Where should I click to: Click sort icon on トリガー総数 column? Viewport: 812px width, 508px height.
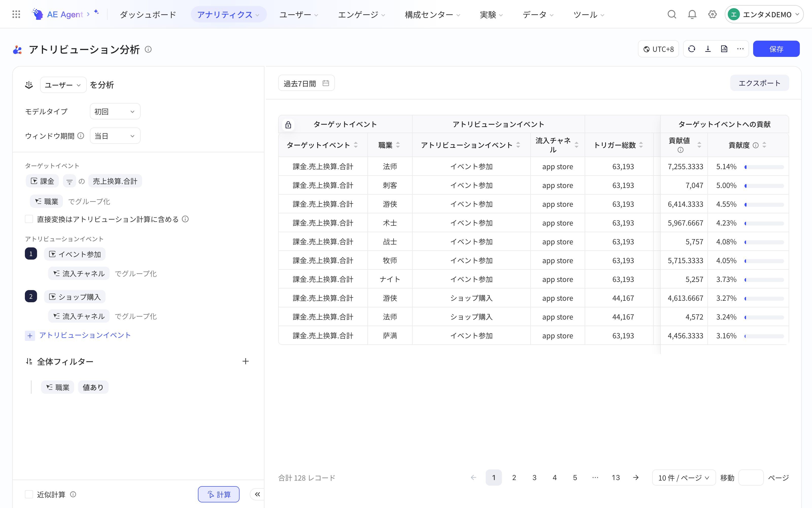pos(641,145)
